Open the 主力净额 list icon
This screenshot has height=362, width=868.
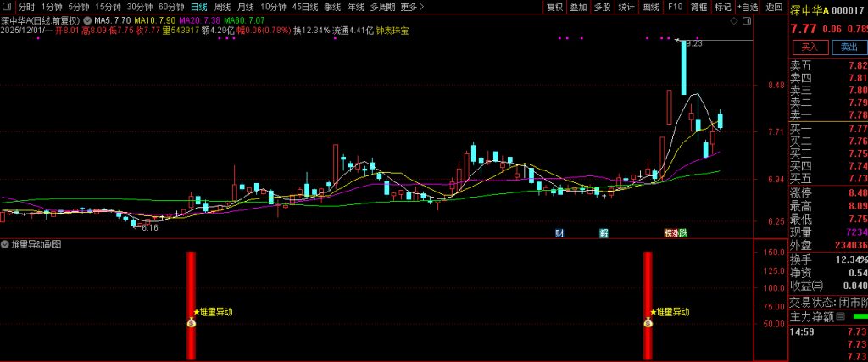click(x=840, y=316)
